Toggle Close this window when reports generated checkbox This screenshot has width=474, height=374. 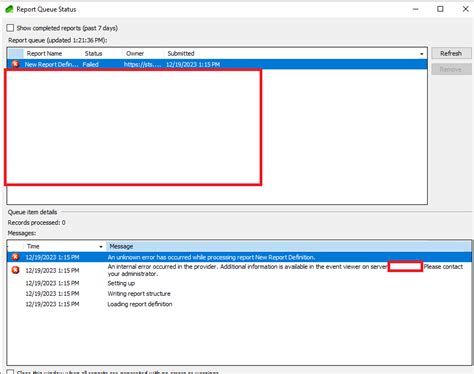(10, 372)
